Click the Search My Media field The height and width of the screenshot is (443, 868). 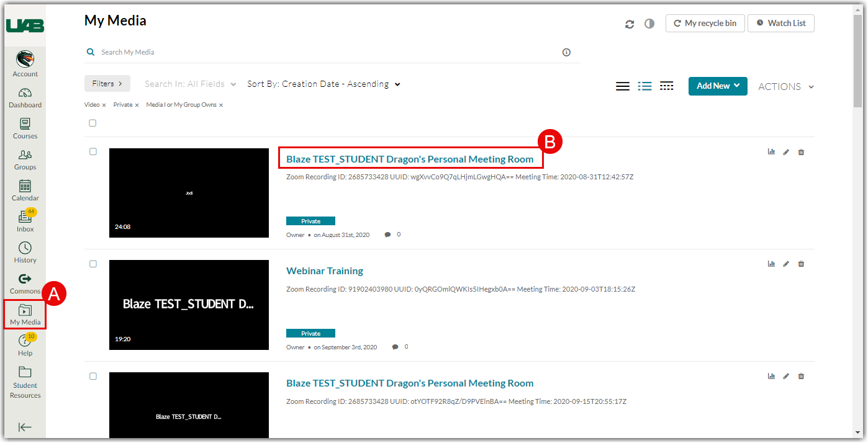[x=329, y=52]
